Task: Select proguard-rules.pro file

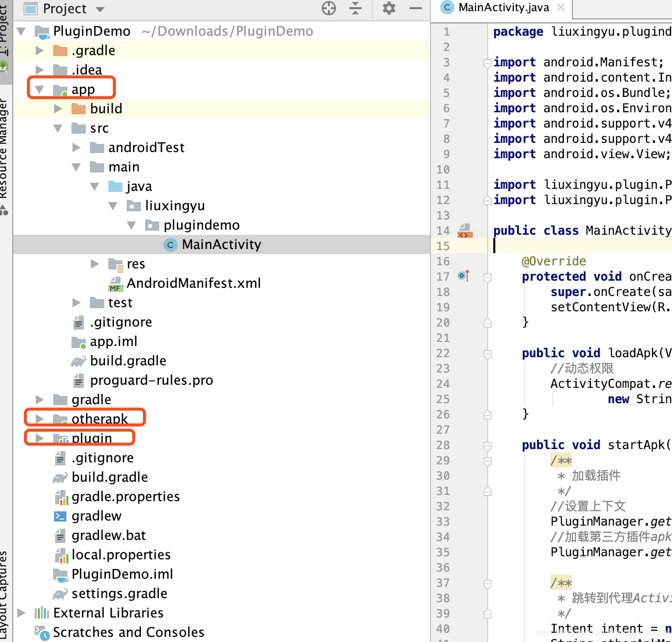Action: click(x=152, y=380)
